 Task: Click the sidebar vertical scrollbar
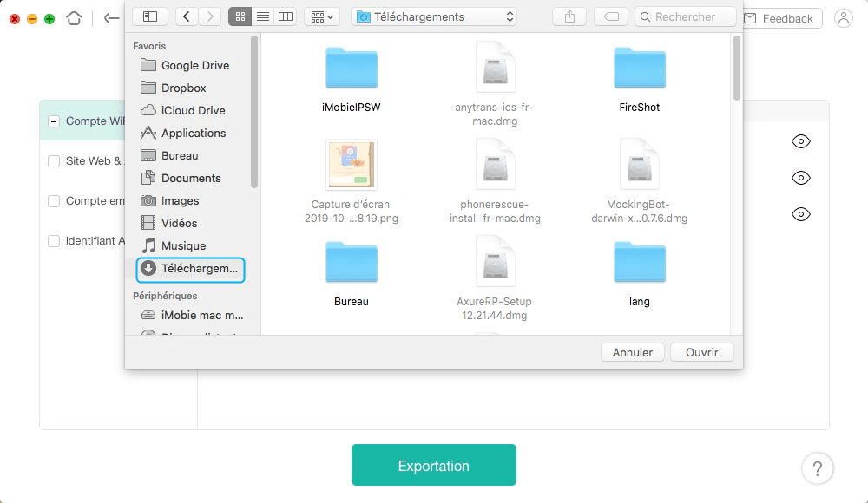pyautogui.click(x=254, y=112)
